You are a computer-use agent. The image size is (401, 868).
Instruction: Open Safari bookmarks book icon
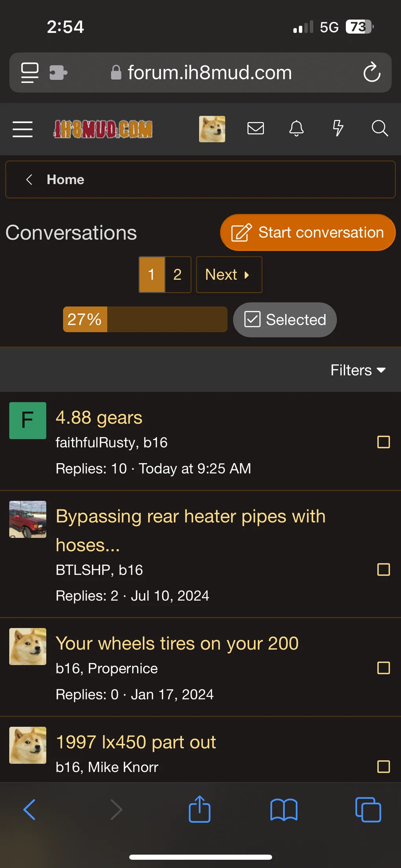point(284,810)
